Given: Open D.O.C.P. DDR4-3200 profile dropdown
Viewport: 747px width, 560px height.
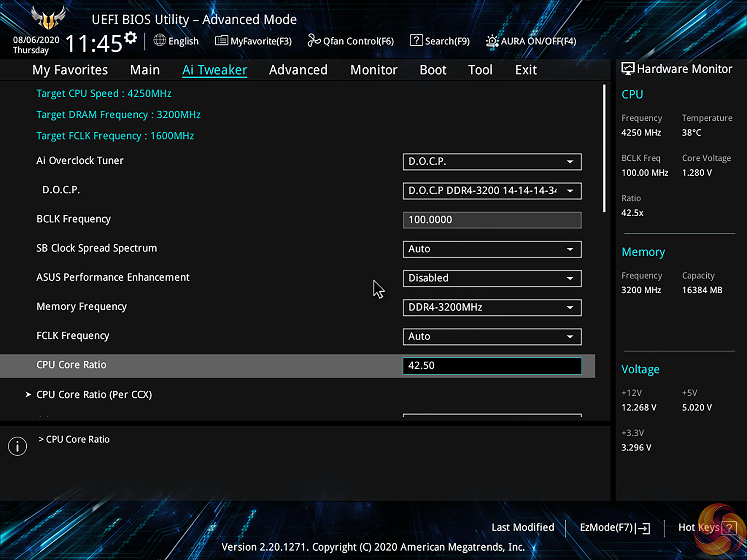Looking at the screenshot, I should click(492, 191).
